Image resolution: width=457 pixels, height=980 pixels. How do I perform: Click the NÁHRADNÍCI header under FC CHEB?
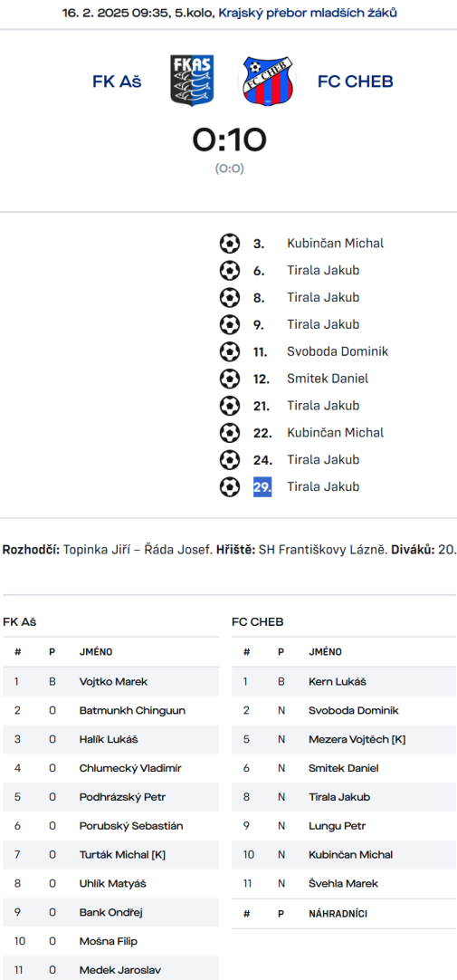click(338, 914)
